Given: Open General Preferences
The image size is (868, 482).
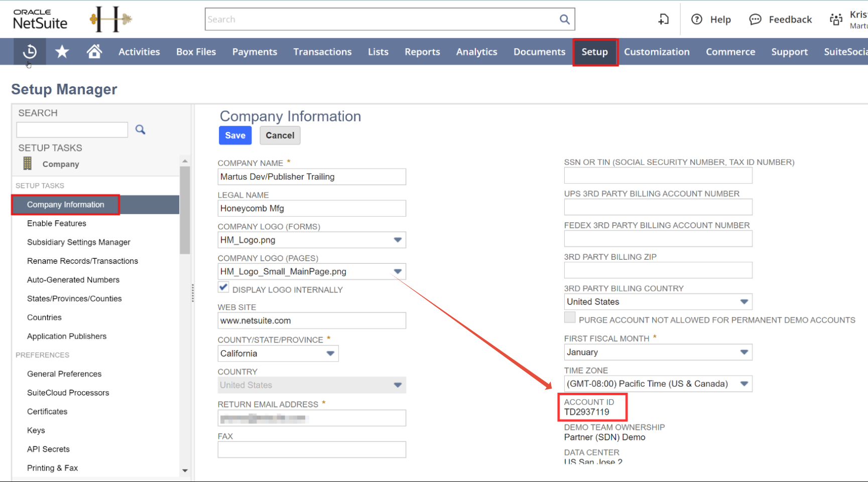Looking at the screenshot, I should pyautogui.click(x=64, y=374).
